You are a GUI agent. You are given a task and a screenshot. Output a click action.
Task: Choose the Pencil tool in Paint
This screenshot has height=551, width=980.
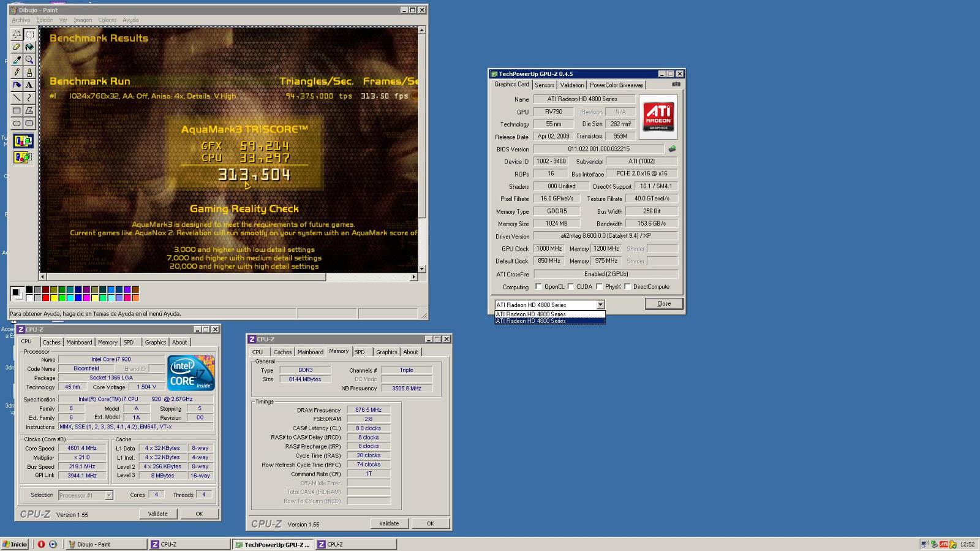coord(17,72)
